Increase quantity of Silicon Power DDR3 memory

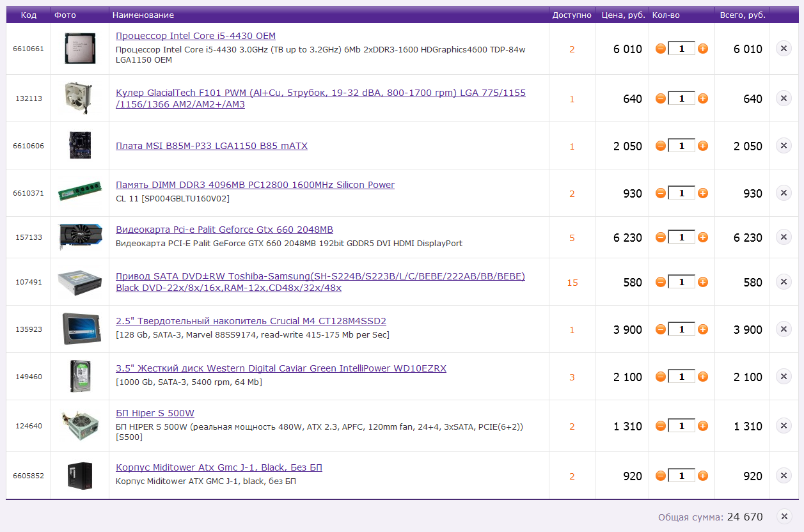pyautogui.click(x=702, y=193)
